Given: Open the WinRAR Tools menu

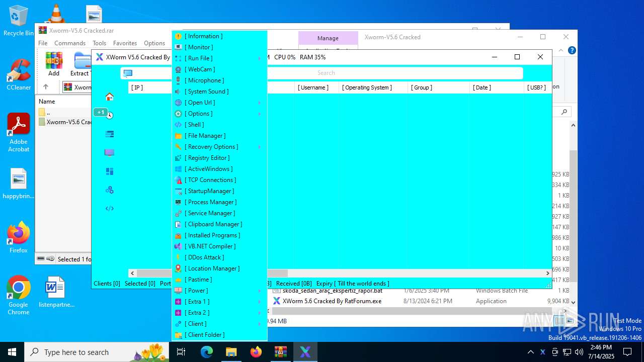Looking at the screenshot, I should coord(99,43).
